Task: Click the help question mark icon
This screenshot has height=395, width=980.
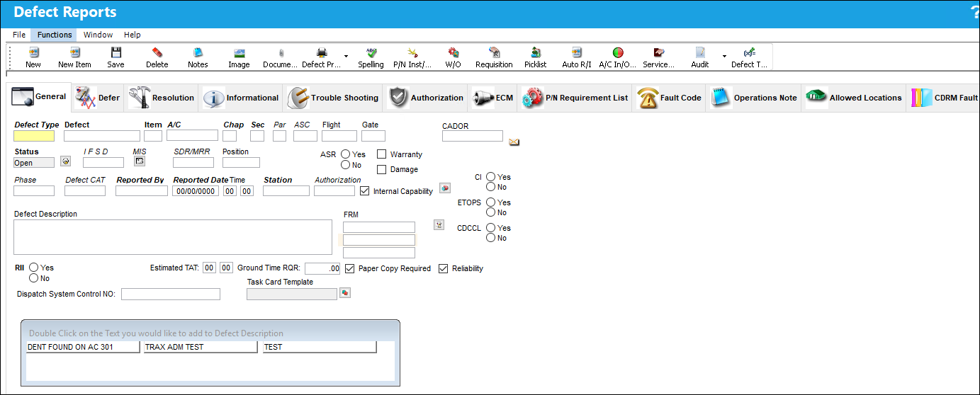Action: [976, 12]
